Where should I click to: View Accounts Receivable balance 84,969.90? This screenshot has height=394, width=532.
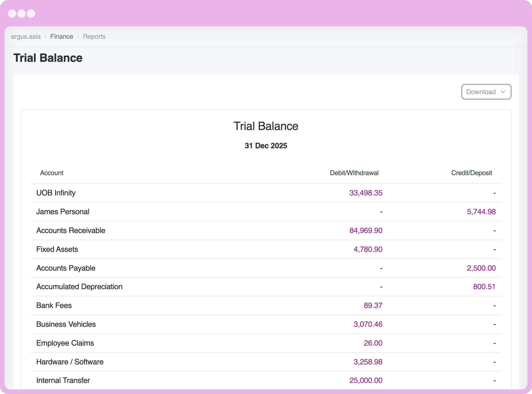click(365, 230)
